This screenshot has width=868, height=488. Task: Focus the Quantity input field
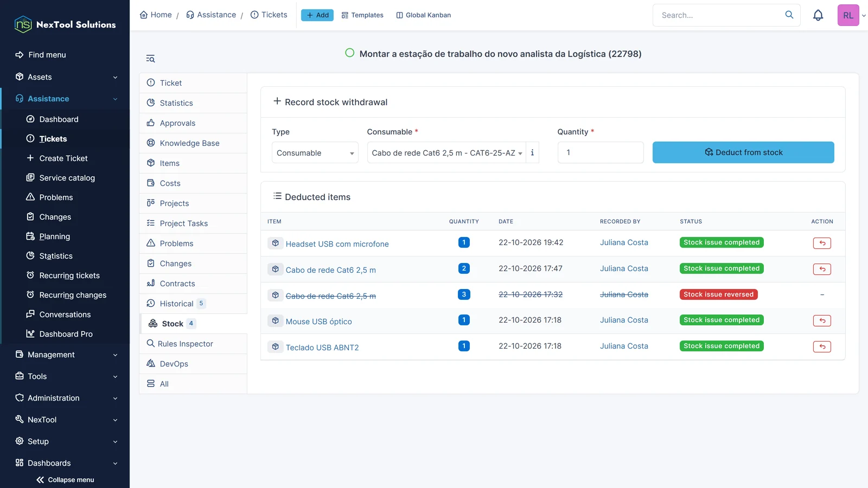tap(601, 152)
